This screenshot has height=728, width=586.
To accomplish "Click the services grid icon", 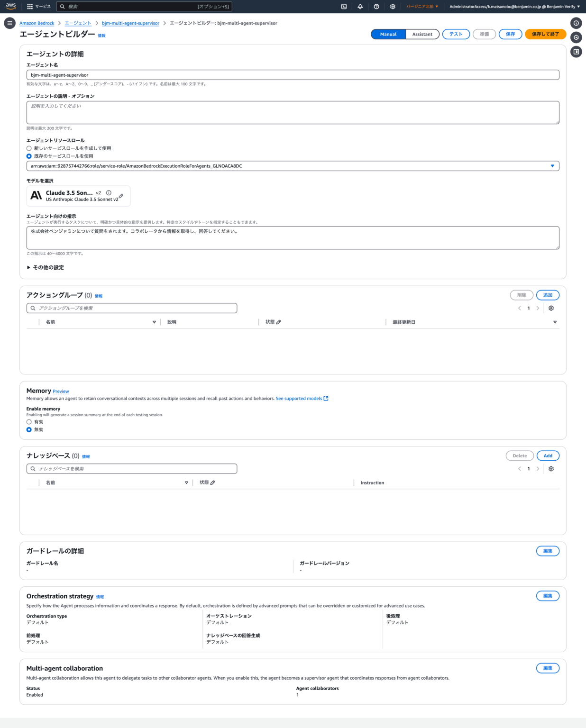I will coord(30,7).
